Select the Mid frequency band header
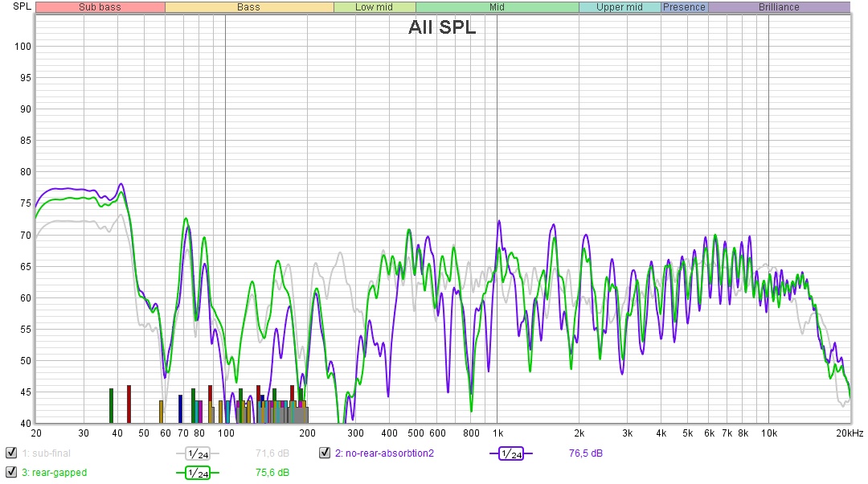 (497, 7)
